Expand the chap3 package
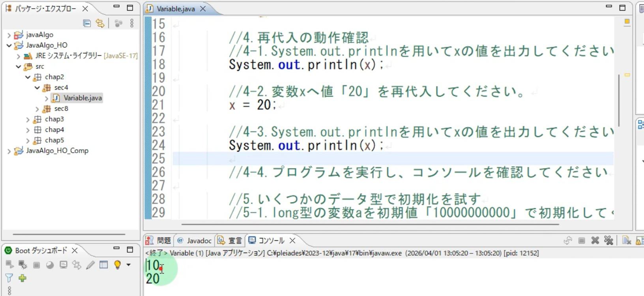Viewport: 644px width, 296px height. click(x=28, y=119)
